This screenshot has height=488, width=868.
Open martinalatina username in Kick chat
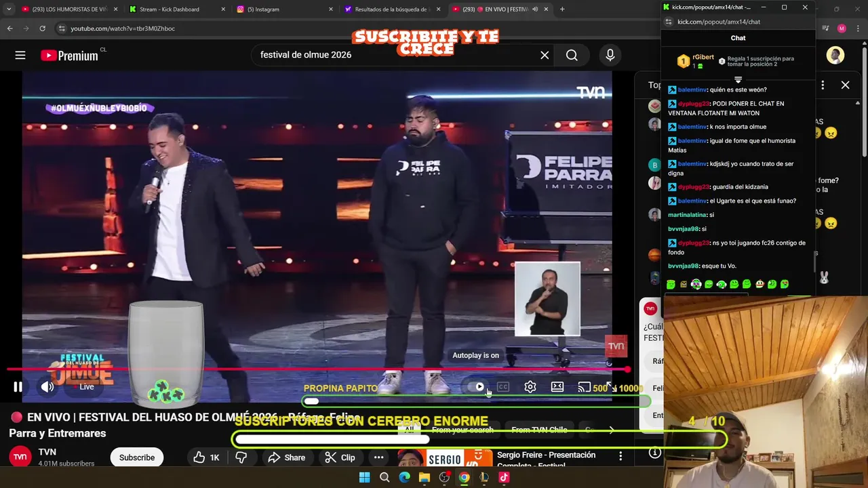[x=688, y=215]
